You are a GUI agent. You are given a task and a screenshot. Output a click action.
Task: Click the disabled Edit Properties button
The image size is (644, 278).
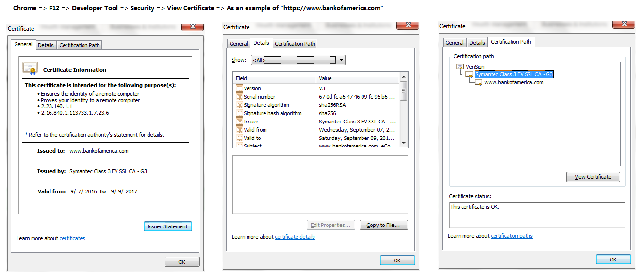pos(331,225)
